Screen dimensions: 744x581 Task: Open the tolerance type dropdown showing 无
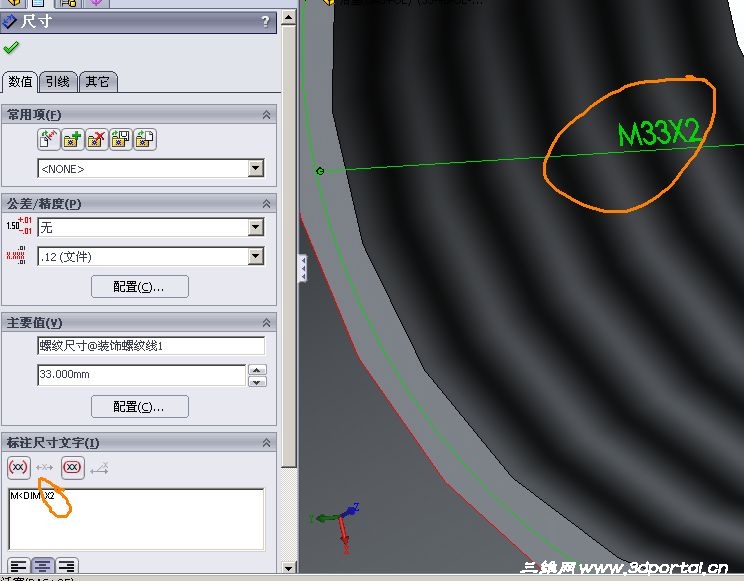[x=256, y=227]
